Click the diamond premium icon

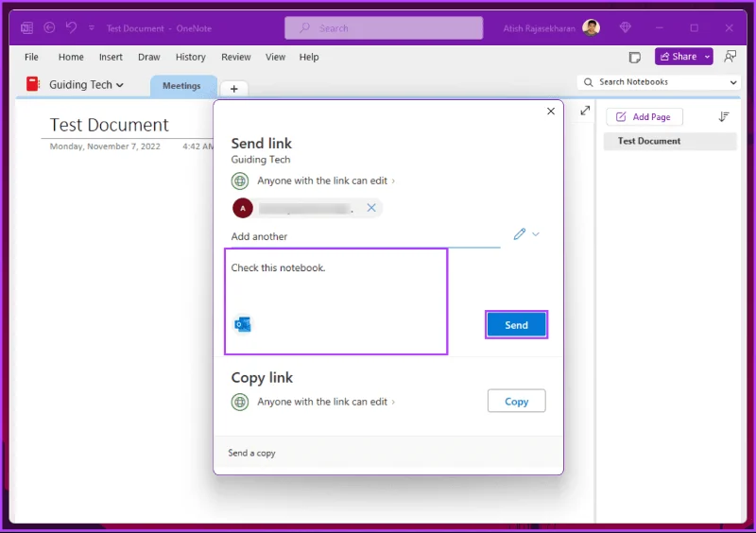tap(626, 28)
